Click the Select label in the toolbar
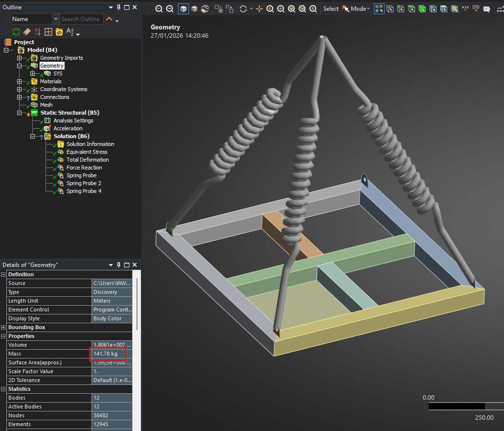 [x=331, y=9]
